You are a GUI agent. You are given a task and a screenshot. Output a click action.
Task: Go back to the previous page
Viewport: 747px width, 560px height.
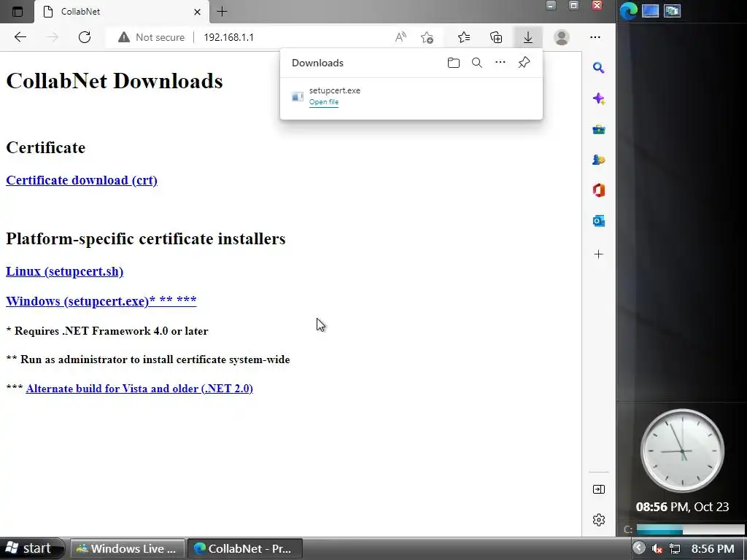20,37
